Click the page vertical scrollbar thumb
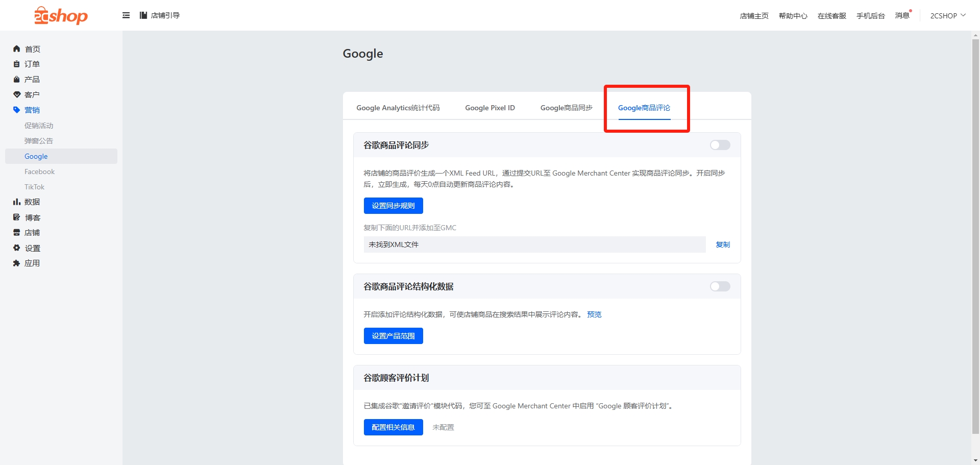 [x=975, y=236]
